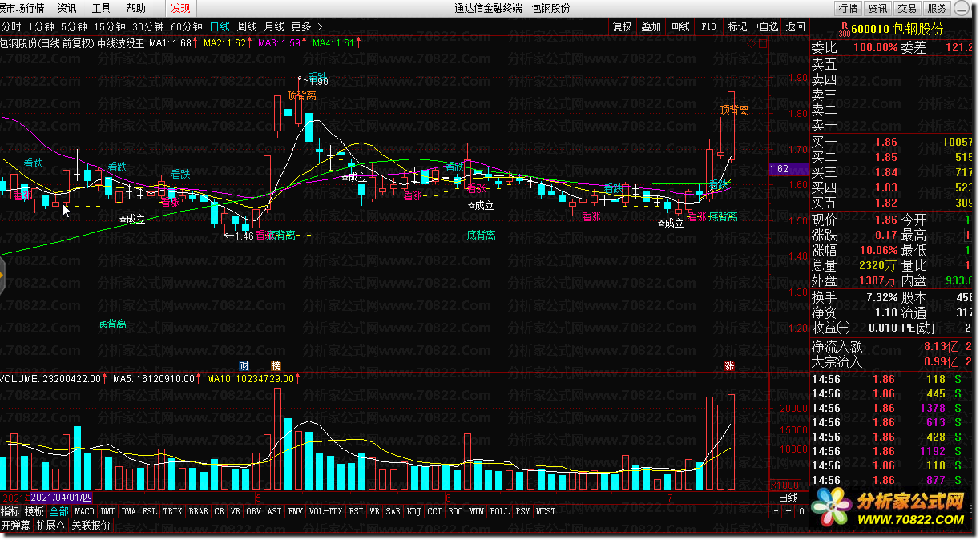This screenshot has height=540, width=980.
Task: Click the red 发现 tab
Action: tap(181, 8)
